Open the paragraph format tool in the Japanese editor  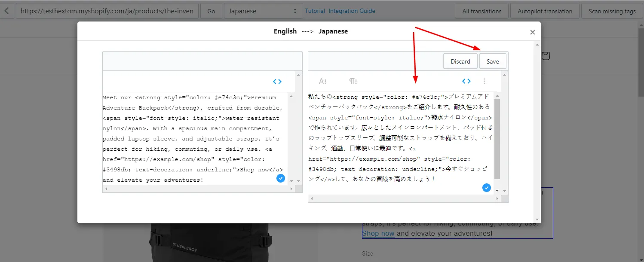353,81
